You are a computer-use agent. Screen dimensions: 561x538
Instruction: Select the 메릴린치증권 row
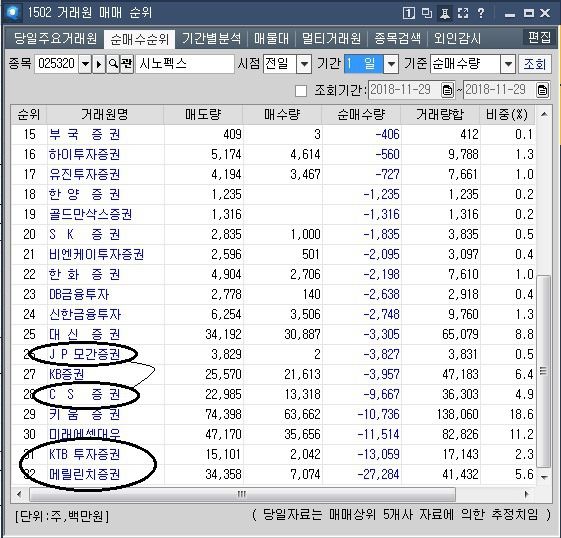click(273, 475)
